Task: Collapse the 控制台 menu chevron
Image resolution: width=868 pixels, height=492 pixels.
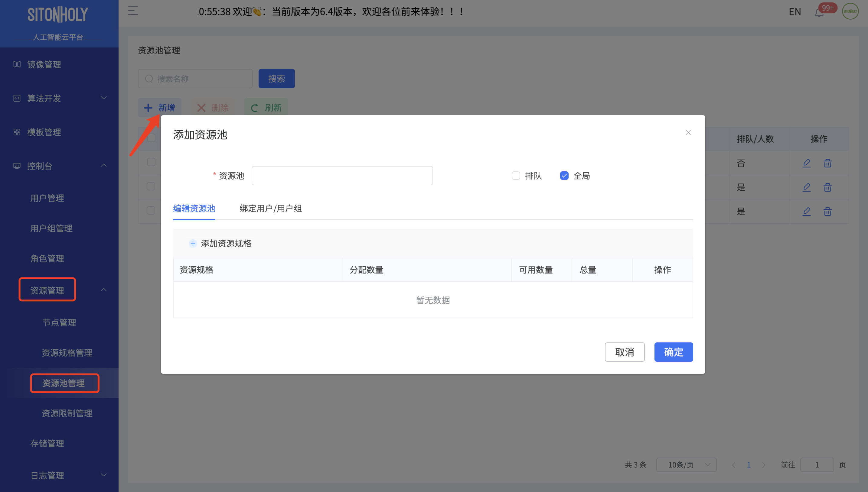Action: (x=104, y=166)
